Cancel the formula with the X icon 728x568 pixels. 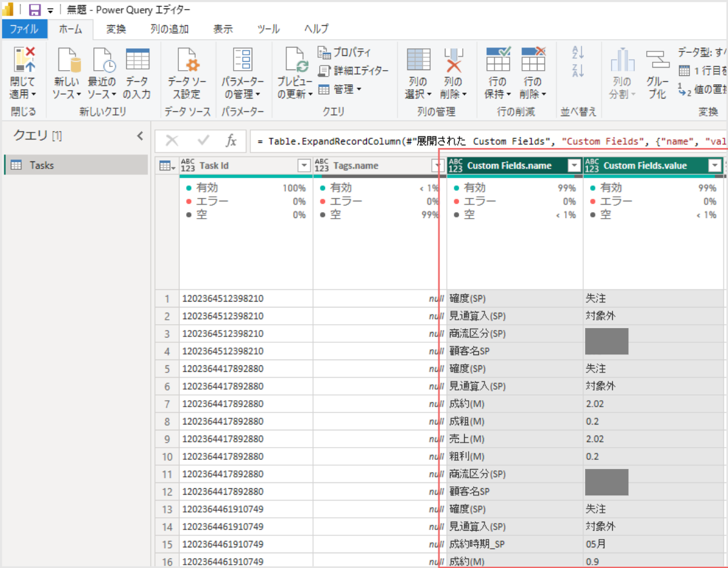click(172, 141)
